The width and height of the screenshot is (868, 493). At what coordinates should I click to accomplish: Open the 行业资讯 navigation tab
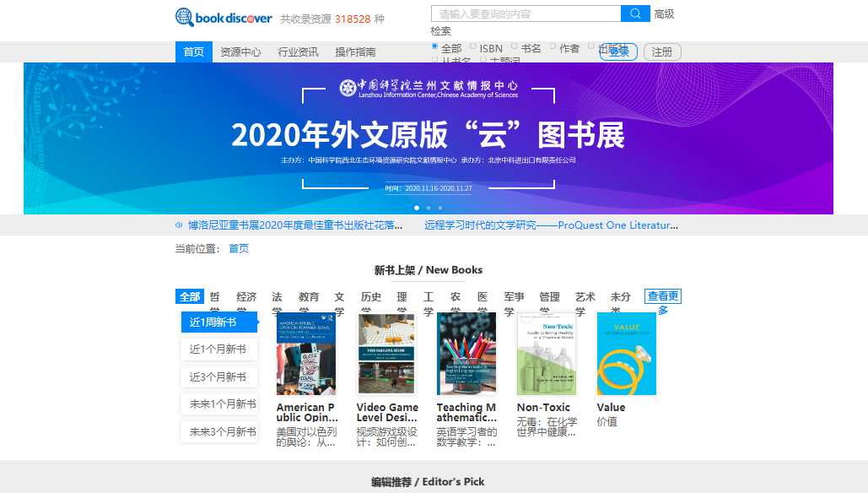click(298, 52)
